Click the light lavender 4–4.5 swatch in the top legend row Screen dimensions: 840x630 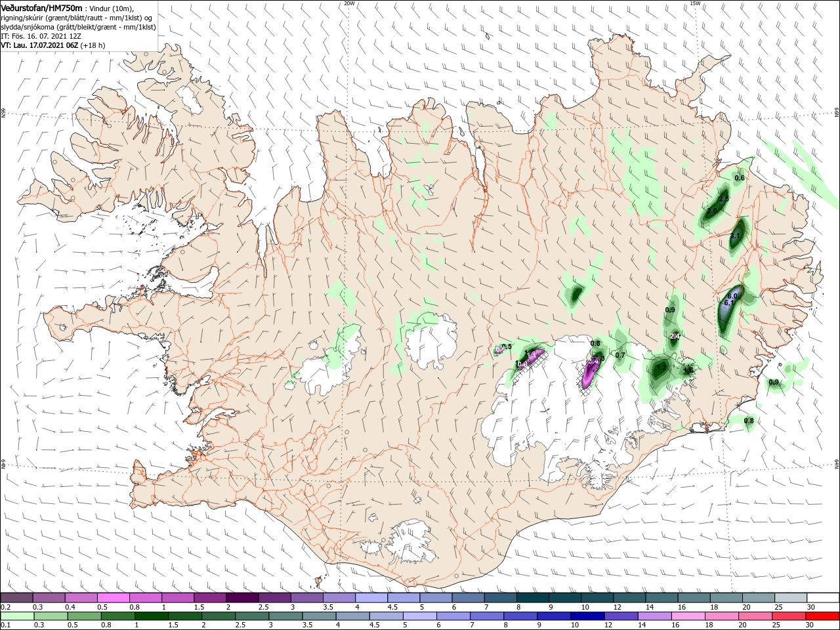(371, 597)
